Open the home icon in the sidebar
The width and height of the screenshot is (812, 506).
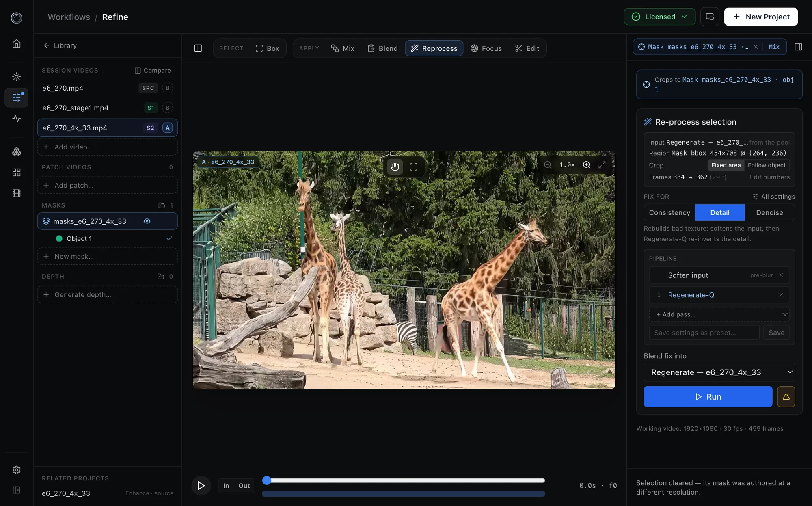coord(16,43)
